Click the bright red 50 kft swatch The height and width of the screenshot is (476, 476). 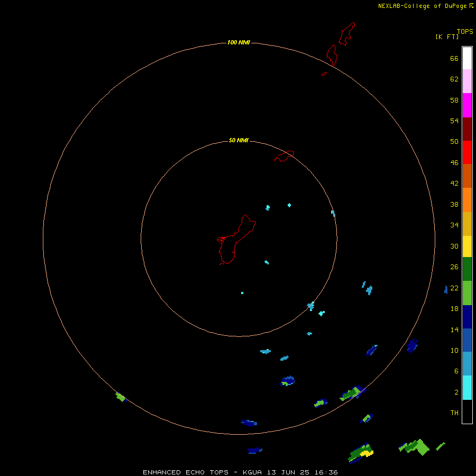467,152
